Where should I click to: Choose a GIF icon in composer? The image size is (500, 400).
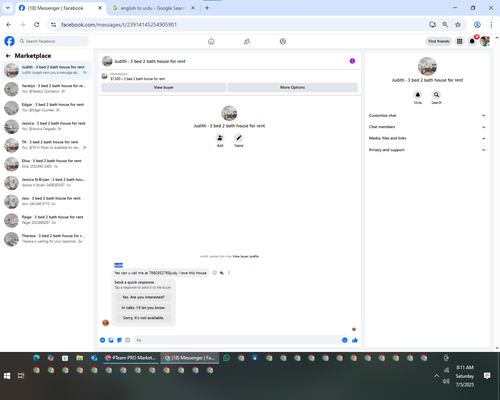[x=128, y=340]
